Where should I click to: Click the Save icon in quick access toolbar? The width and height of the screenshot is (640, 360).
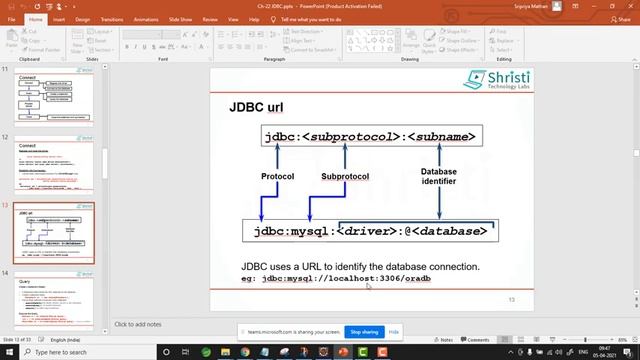(x=11, y=7)
